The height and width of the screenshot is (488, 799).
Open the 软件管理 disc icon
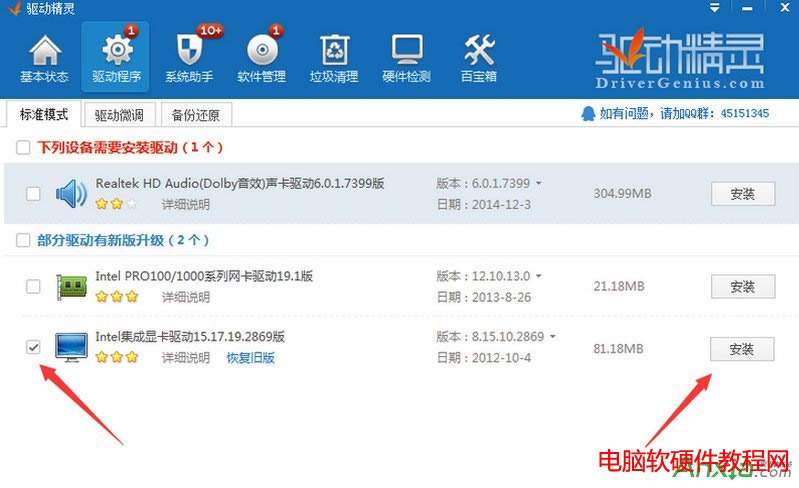click(x=262, y=50)
